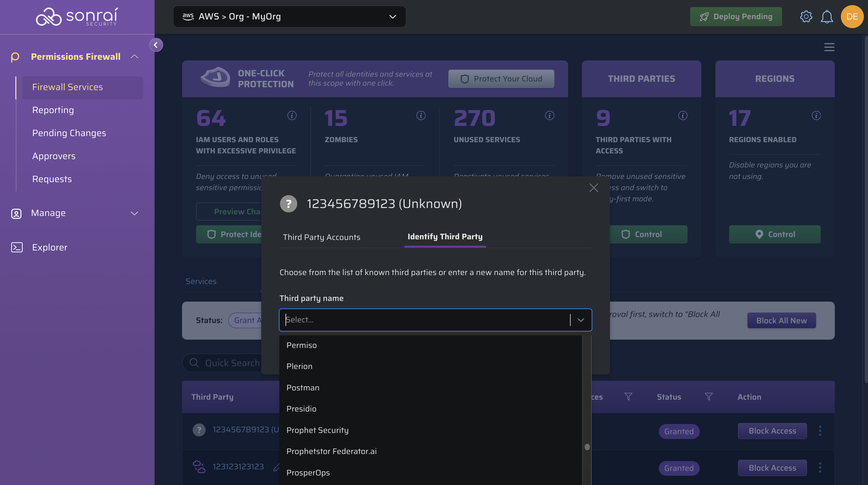Go to Firewall Services
868x485 pixels.
83,87
